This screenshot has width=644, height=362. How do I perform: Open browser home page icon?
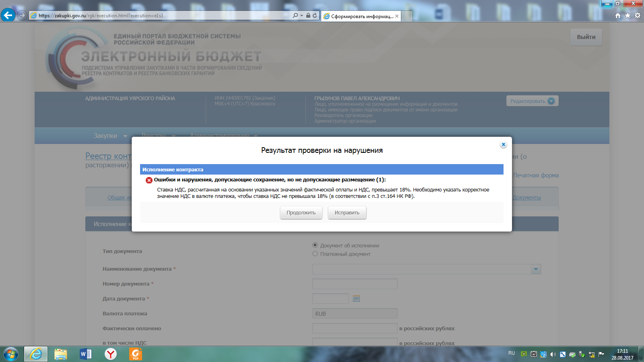(x=618, y=16)
